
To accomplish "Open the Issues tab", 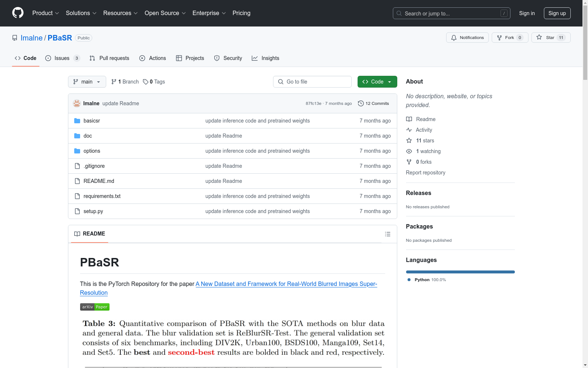I will [x=62, y=58].
